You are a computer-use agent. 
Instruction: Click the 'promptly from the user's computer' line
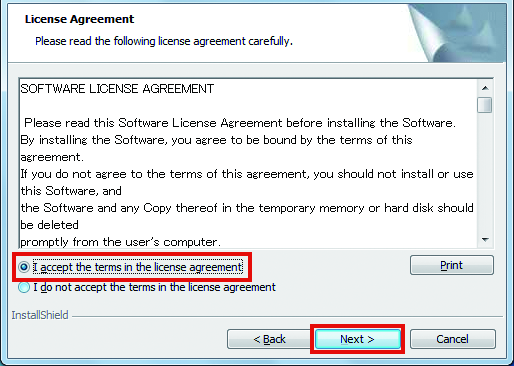tap(120, 242)
